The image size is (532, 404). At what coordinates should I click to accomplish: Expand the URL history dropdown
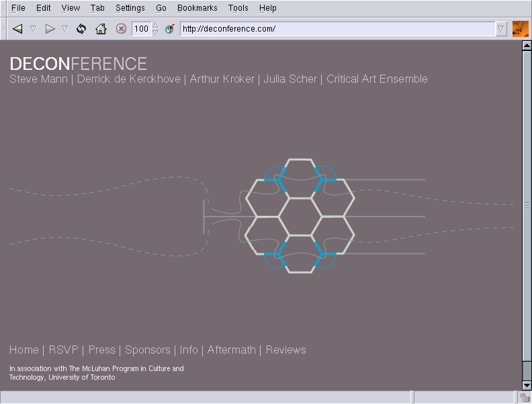(x=501, y=29)
